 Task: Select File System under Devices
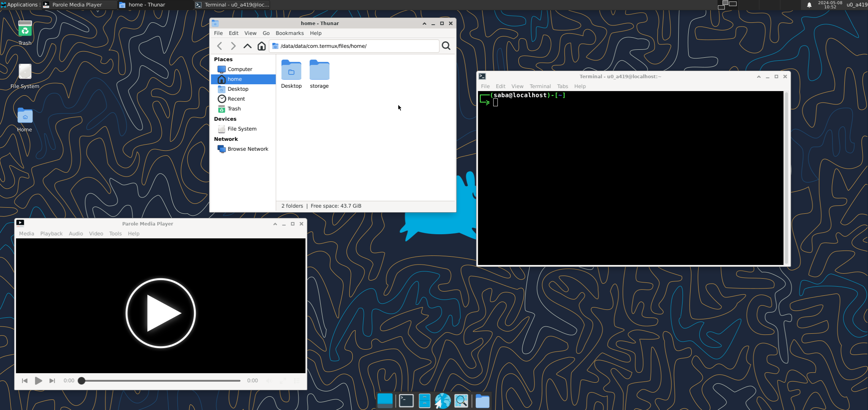tap(242, 129)
